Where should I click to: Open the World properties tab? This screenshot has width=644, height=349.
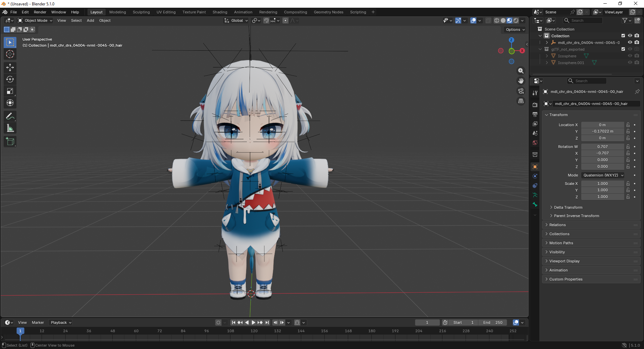[535, 143]
